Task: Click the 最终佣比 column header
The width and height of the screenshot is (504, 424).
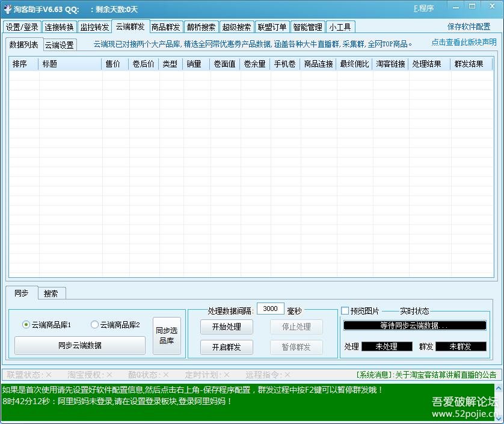Action: (354, 64)
